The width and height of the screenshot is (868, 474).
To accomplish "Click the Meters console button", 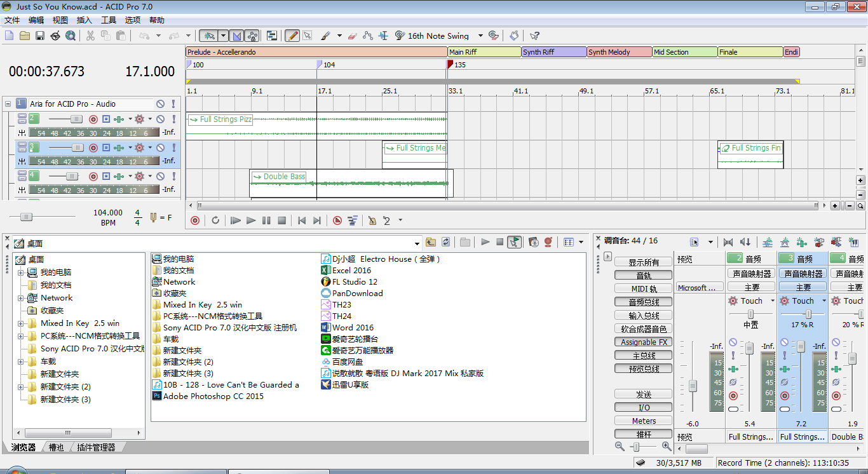I will (x=644, y=421).
